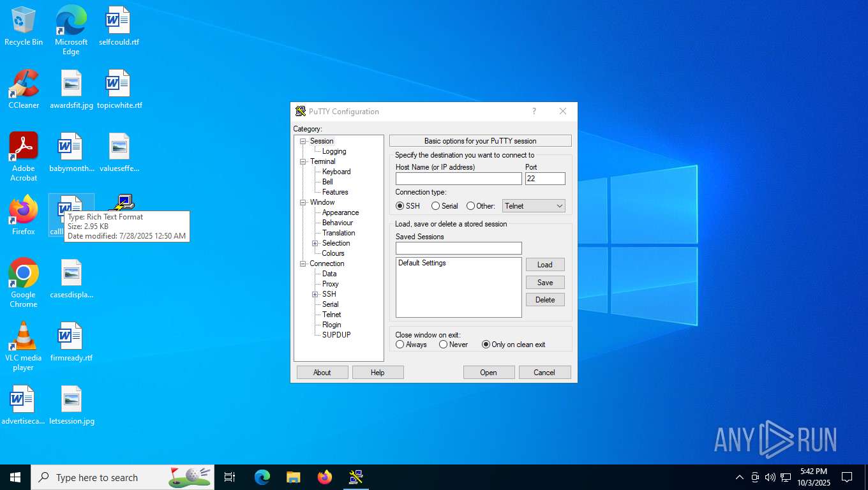Open the Firefox desktop shortcut
The width and height of the screenshot is (868, 490).
point(24,216)
